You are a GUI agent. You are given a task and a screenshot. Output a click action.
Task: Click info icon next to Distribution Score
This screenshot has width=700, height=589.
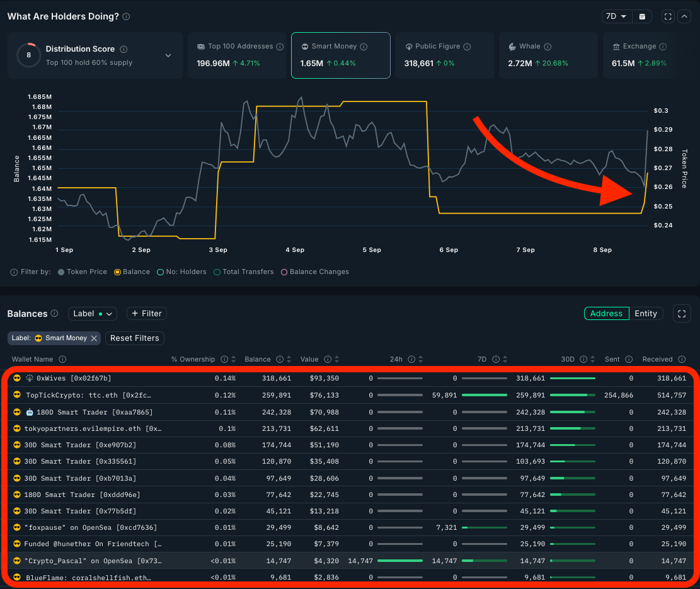123,49
